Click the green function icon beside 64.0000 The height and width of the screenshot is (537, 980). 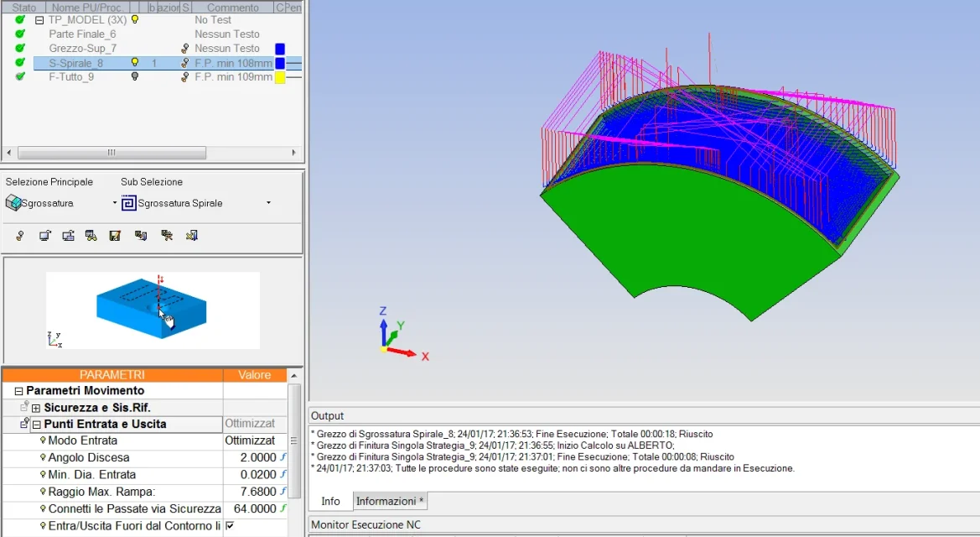[283, 508]
